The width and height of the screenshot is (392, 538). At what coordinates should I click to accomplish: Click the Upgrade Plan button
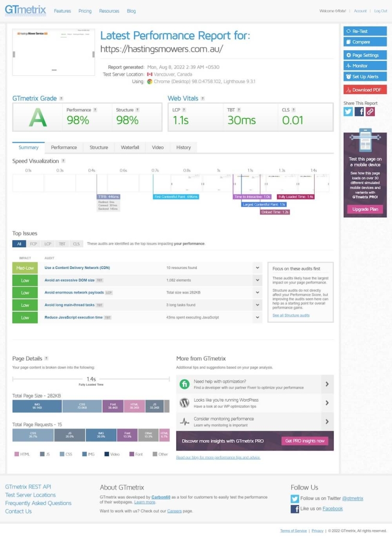[365, 209]
